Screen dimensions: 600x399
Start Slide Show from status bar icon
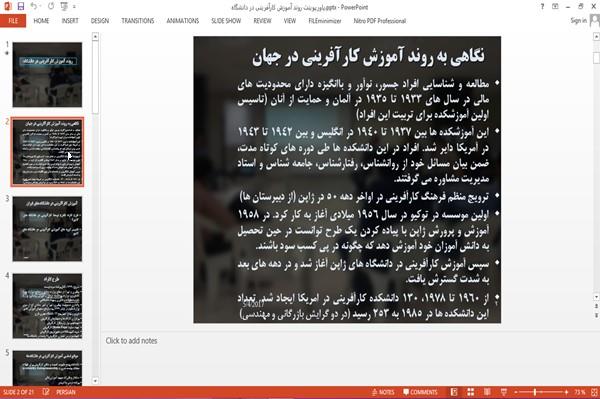[x=504, y=392]
